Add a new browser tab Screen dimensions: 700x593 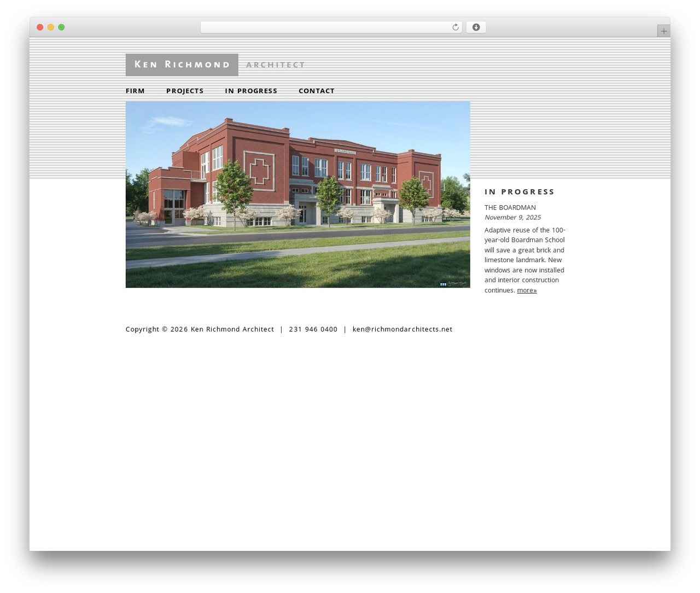663,31
